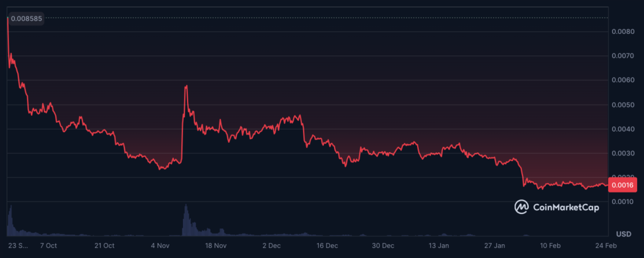Click the November price spike peak

pyautogui.click(x=186, y=86)
